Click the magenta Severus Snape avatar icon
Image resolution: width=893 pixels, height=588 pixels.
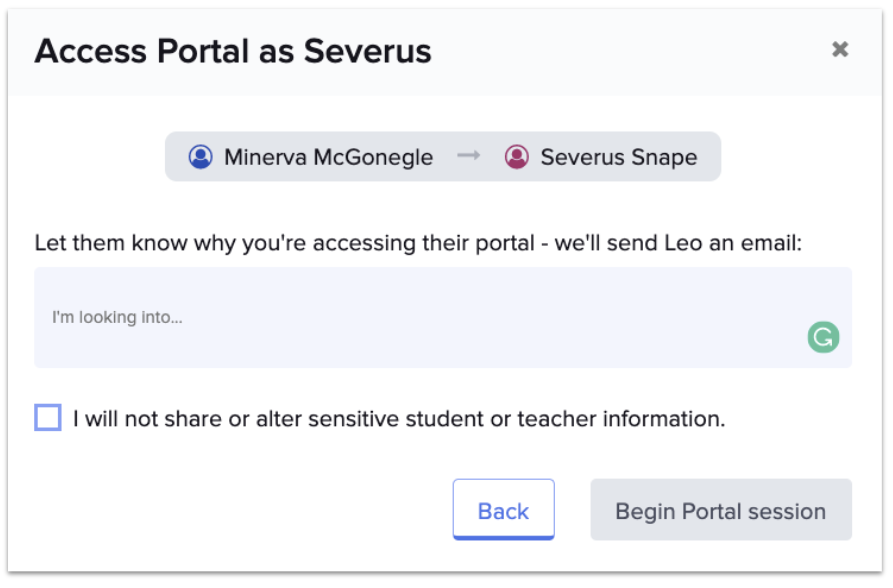click(516, 157)
